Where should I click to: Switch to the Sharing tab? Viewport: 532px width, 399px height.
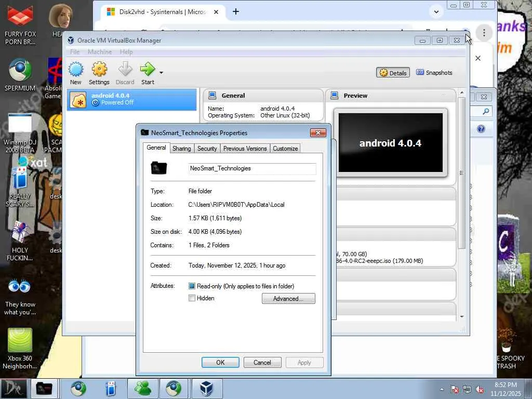pos(181,149)
